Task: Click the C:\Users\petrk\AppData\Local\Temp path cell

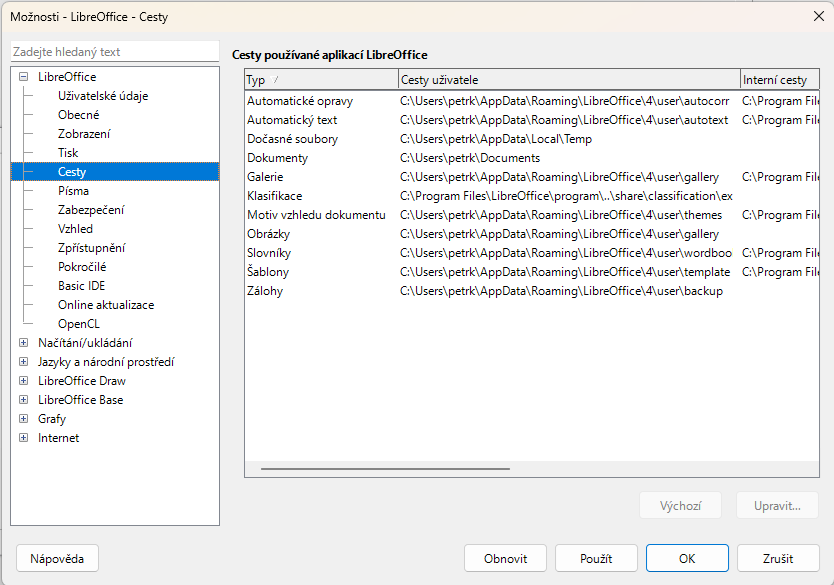Action: click(496, 139)
